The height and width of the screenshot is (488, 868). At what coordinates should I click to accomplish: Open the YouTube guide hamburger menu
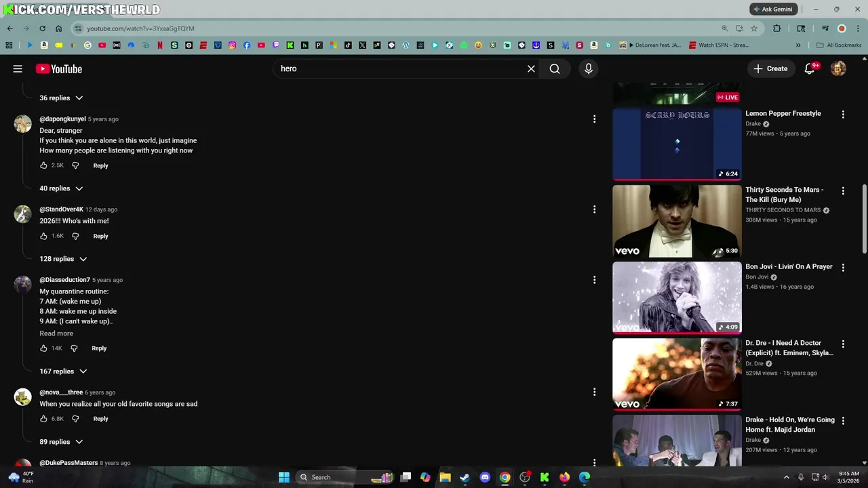coord(18,68)
